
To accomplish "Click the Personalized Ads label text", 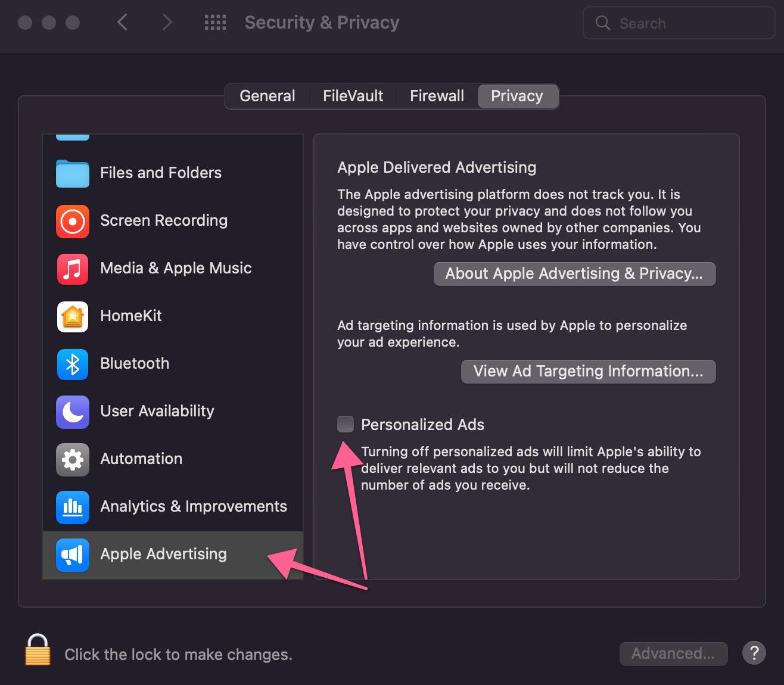I will (422, 425).
